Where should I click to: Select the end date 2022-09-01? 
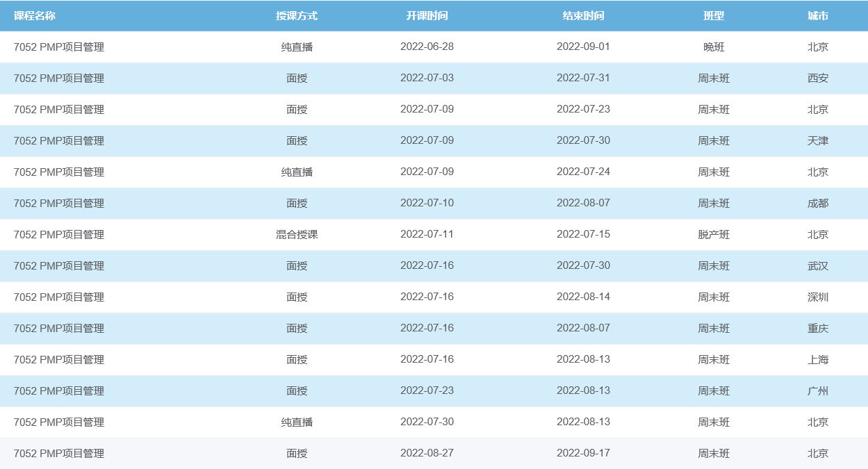pyautogui.click(x=583, y=47)
